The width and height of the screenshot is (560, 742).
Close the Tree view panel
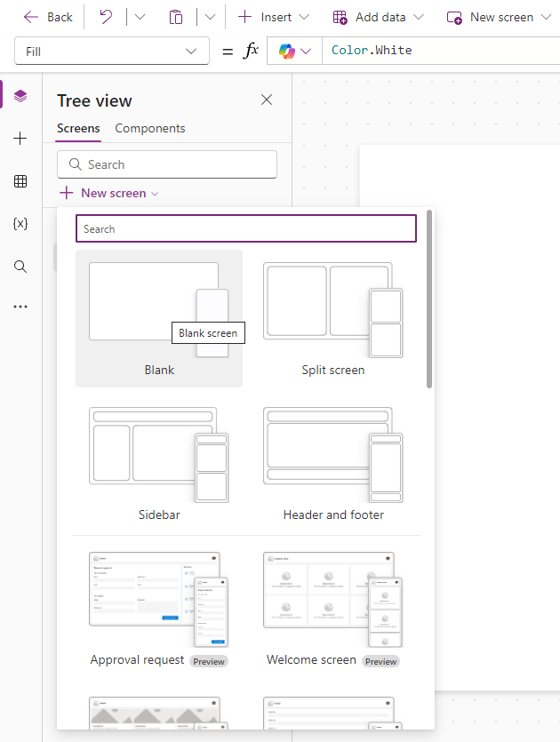pyautogui.click(x=267, y=100)
